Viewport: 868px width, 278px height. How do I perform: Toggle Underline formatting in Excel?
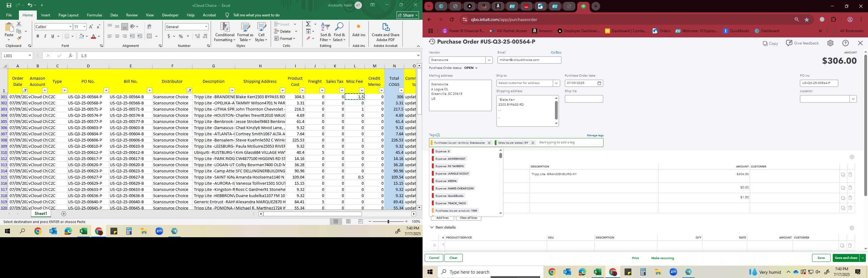tap(53, 36)
